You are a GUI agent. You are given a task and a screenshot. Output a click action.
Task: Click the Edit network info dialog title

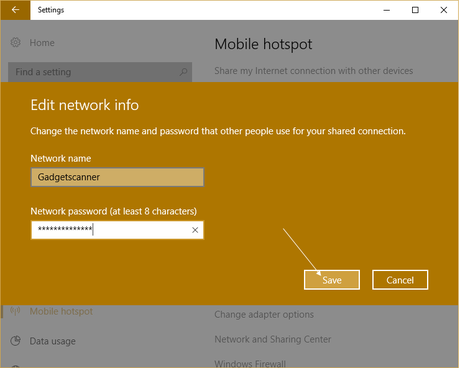(85, 105)
